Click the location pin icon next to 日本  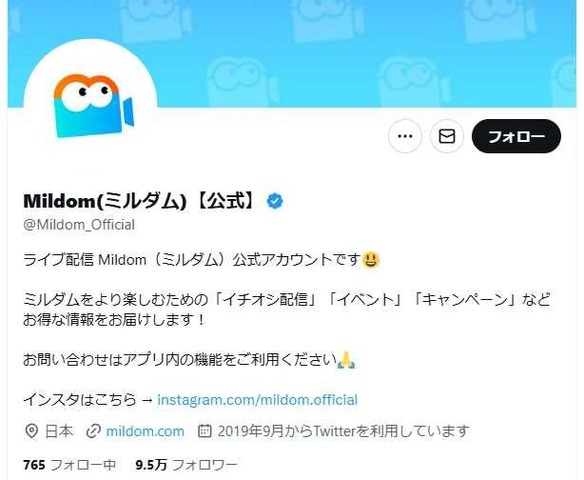pyautogui.click(x=32, y=431)
